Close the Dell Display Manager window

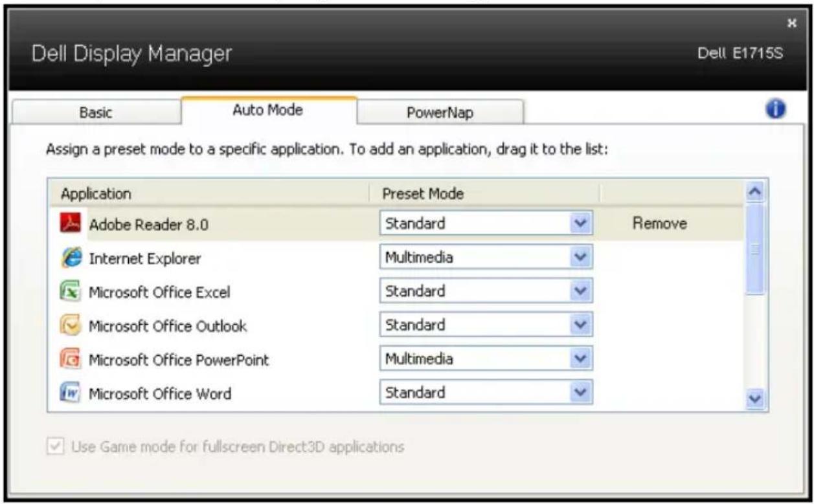pyautogui.click(x=791, y=23)
